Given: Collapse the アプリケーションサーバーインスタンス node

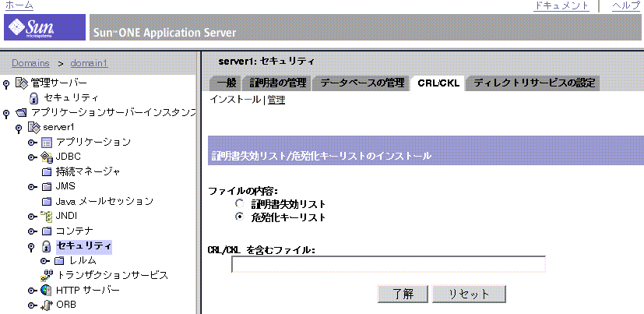Looking at the screenshot, I should pos(6,114).
